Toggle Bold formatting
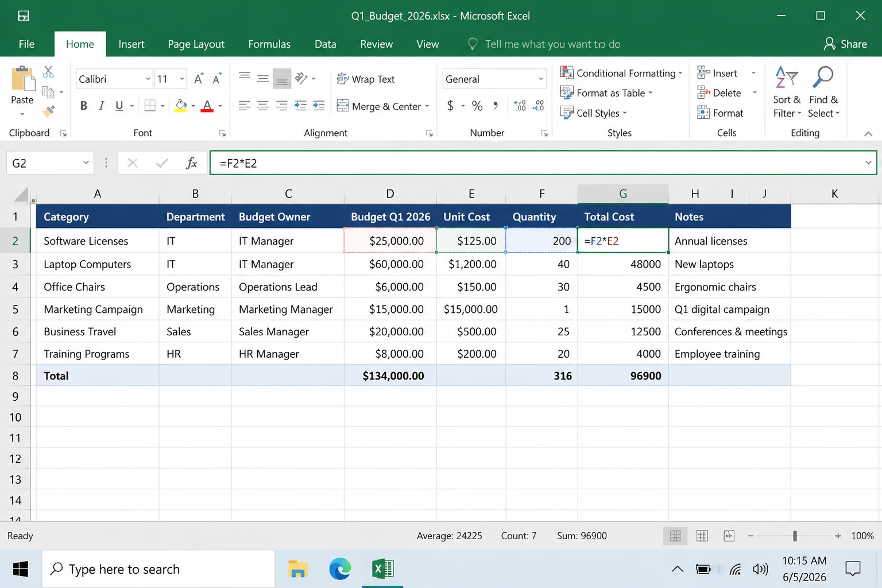 (x=84, y=106)
